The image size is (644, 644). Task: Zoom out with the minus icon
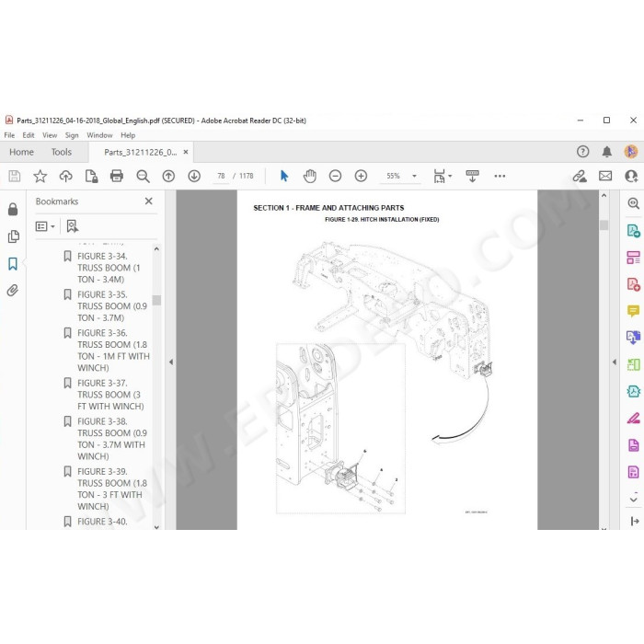(x=335, y=177)
